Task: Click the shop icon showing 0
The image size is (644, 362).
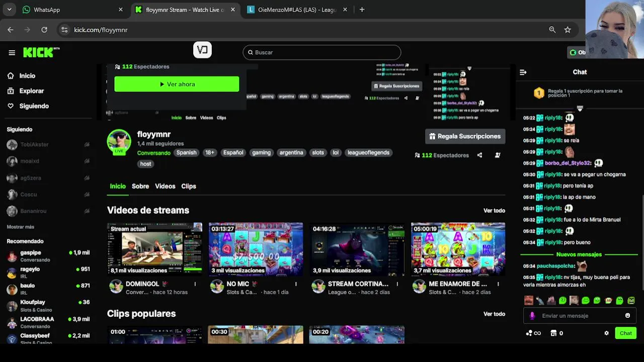Action: tap(553, 333)
